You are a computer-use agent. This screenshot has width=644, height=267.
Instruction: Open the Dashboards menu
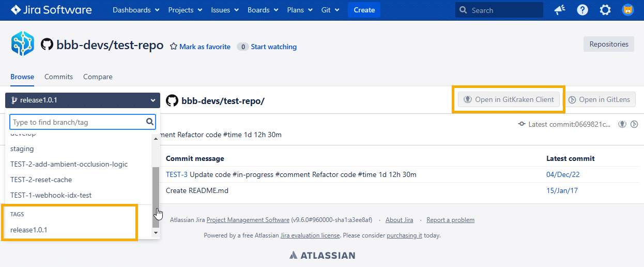click(136, 10)
